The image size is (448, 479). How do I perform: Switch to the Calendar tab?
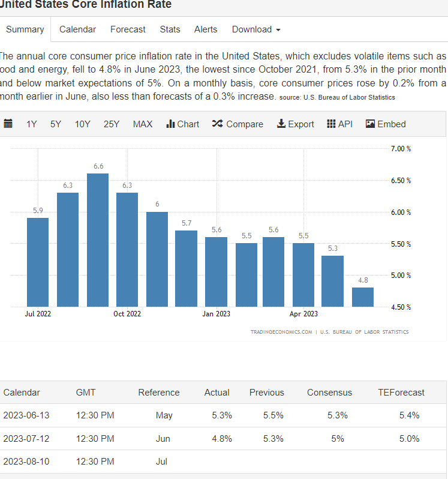tap(77, 29)
